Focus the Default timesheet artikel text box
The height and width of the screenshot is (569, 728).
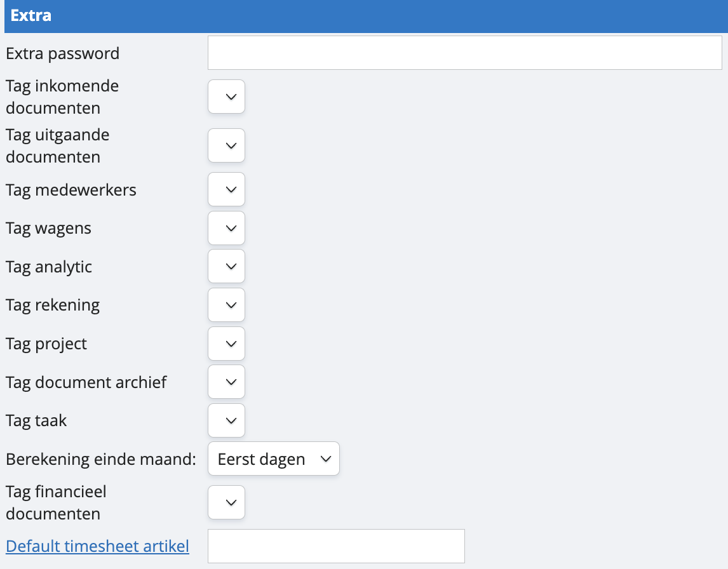[x=336, y=546]
